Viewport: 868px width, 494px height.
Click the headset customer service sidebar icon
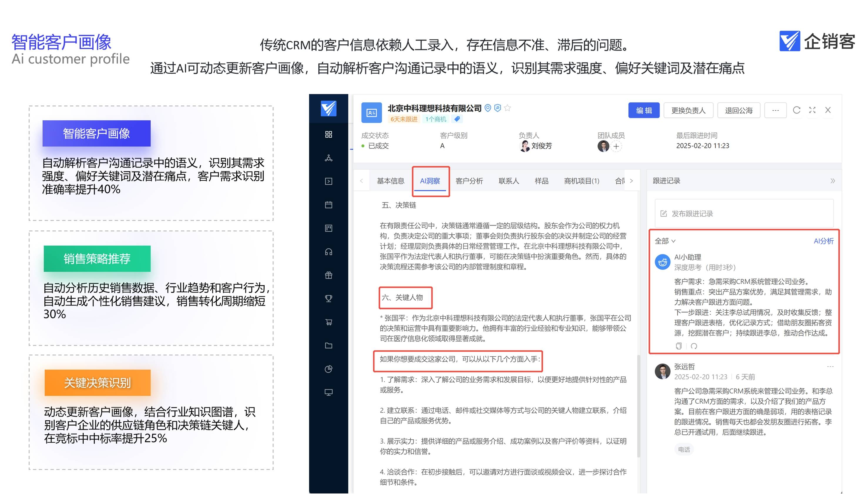(x=328, y=252)
